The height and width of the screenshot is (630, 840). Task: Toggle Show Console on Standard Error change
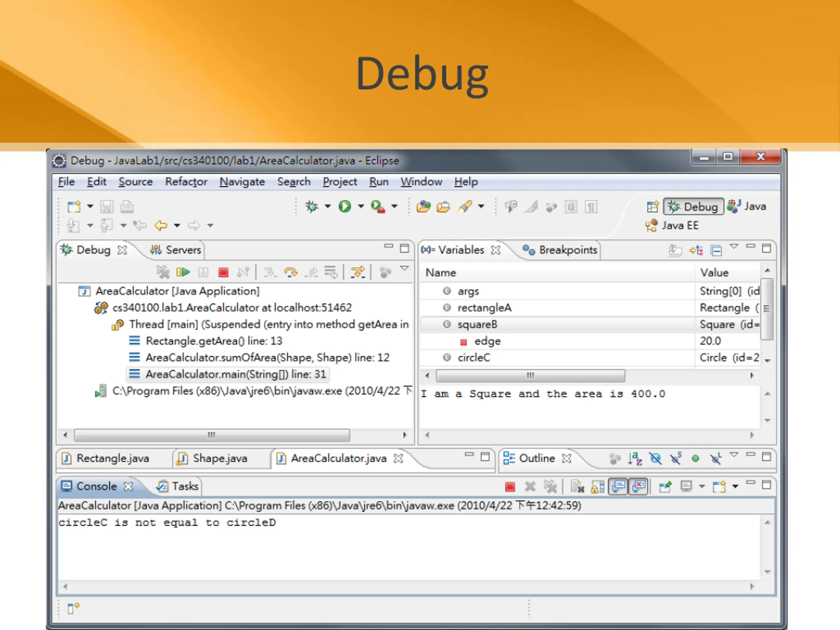(x=639, y=487)
